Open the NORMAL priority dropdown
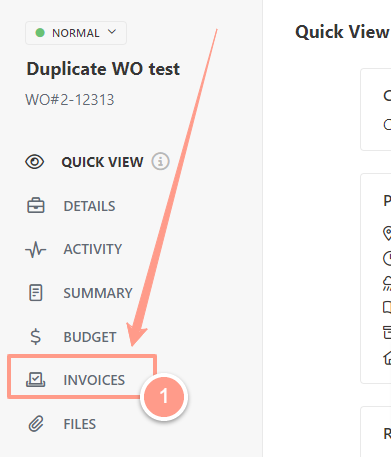The height and width of the screenshot is (457, 391). 76,33
